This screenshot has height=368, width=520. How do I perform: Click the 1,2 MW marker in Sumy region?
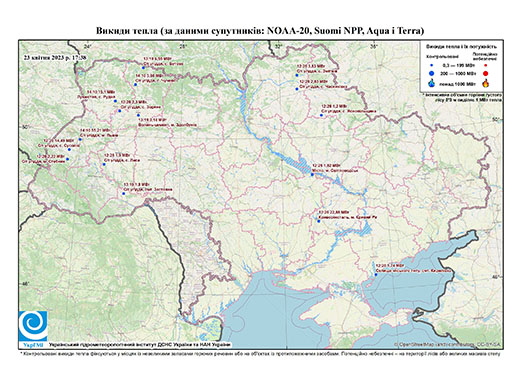[321, 115]
